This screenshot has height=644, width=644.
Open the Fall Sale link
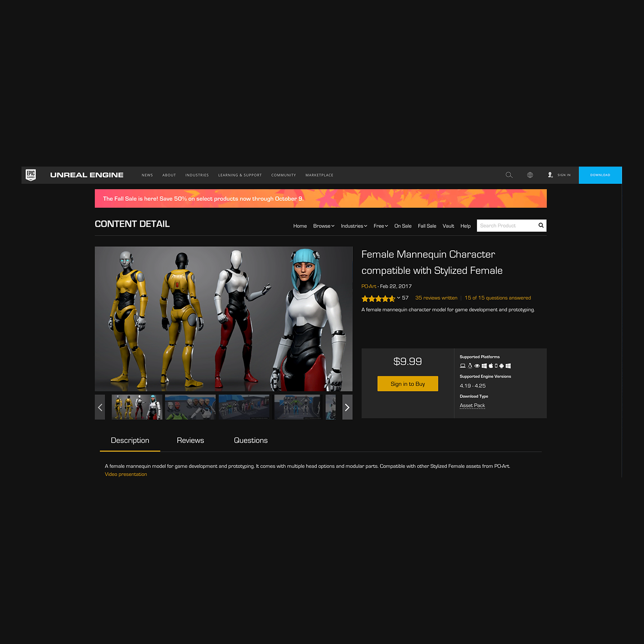[x=427, y=226]
